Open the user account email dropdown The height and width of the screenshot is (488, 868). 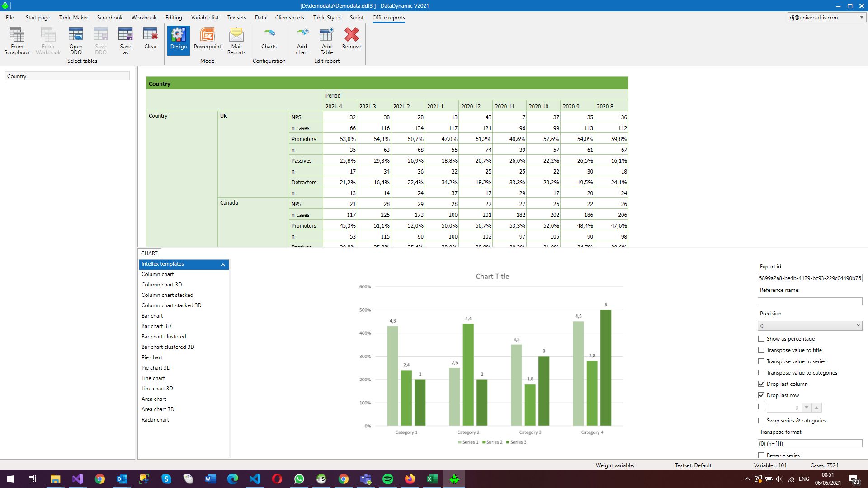tap(861, 18)
